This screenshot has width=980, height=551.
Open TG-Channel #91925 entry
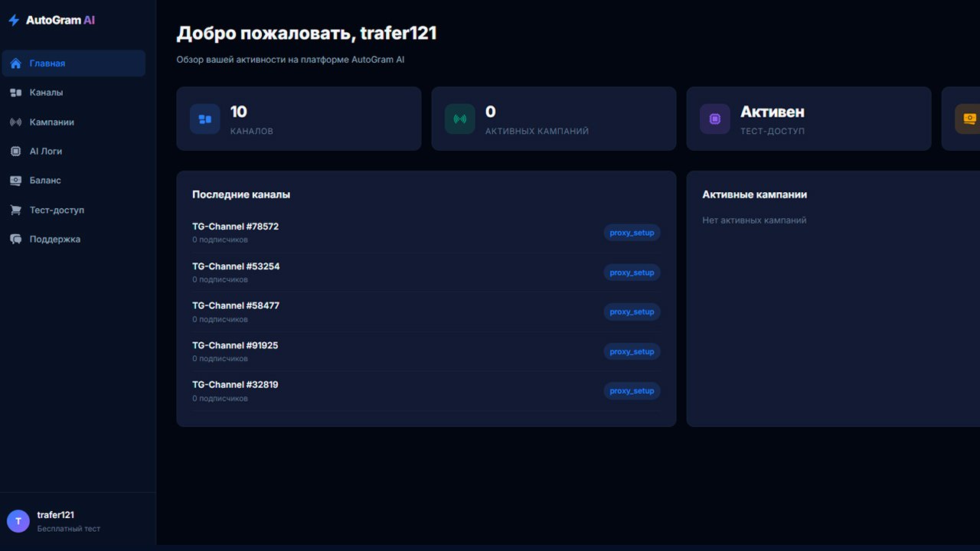[426, 351]
